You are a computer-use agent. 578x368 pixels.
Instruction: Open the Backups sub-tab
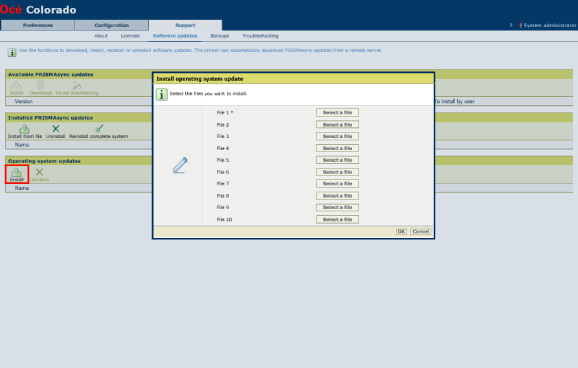point(220,36)
